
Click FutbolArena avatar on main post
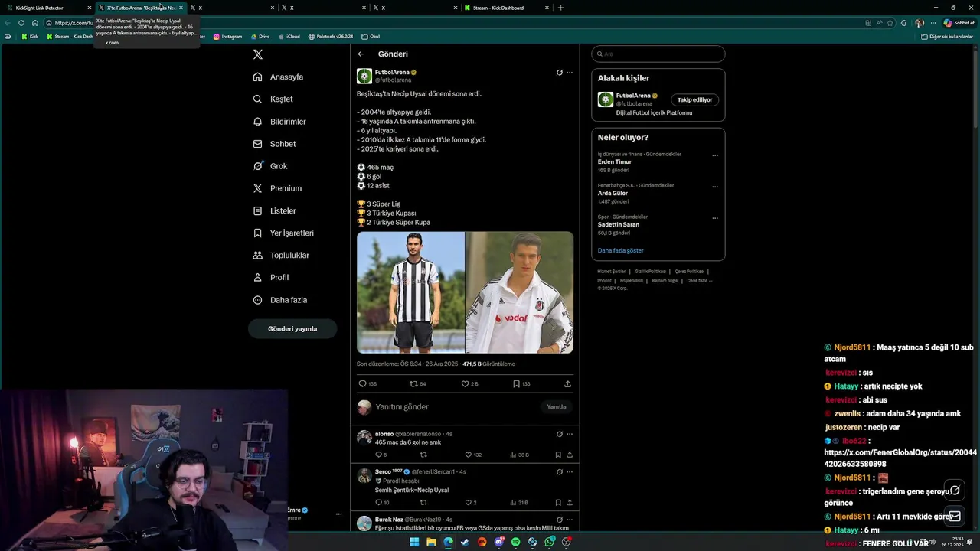[x=364, y=76]
